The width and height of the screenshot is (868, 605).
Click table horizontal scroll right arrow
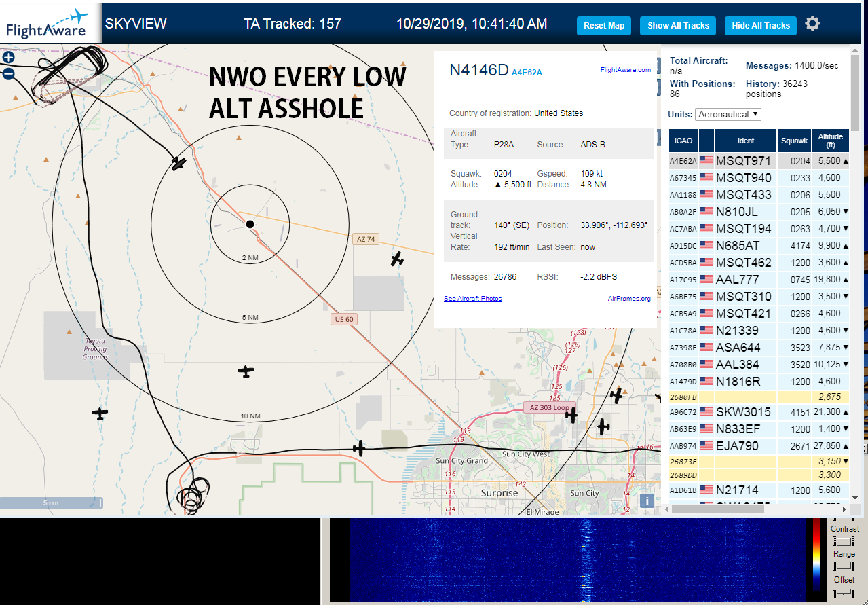pyautogui.click(x=846, y=509)
